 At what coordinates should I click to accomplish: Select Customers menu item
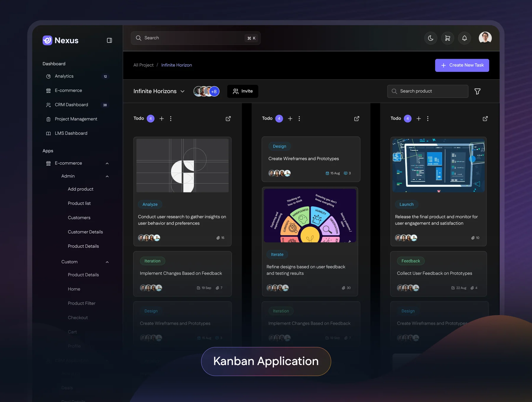pos(79,218)
